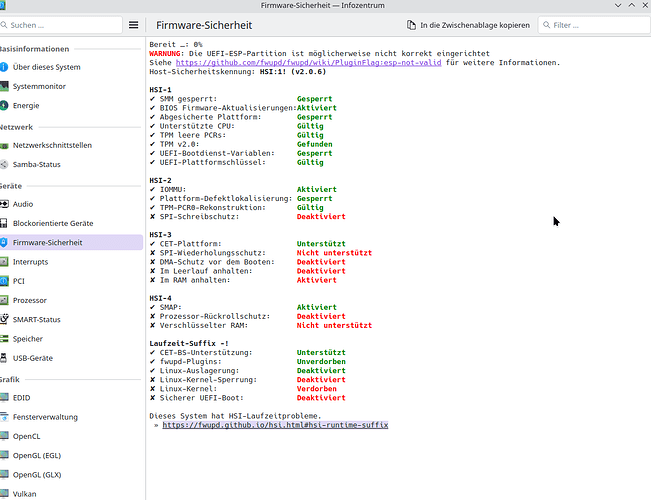Copy to clipboard via In die Zwischenablage kopieren
The height and width of the screenshot is (500, 651).
pos(468,25)
